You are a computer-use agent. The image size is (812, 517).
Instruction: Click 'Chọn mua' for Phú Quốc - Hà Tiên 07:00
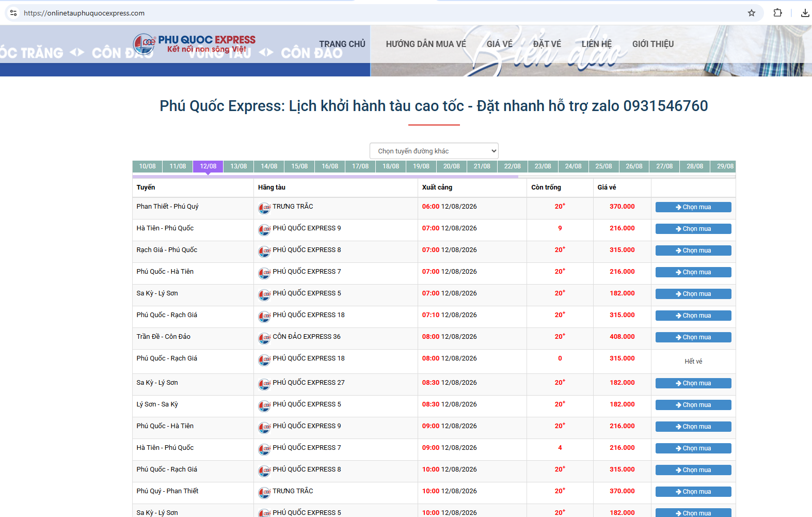coord(693,272)
